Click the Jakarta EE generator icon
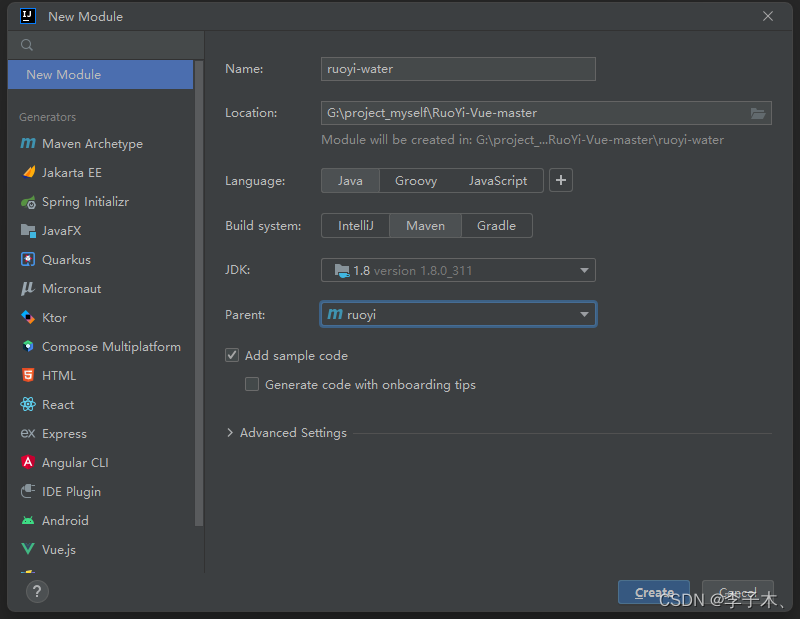The height and width of the screenshot is (619, 800). coord(29,172)
